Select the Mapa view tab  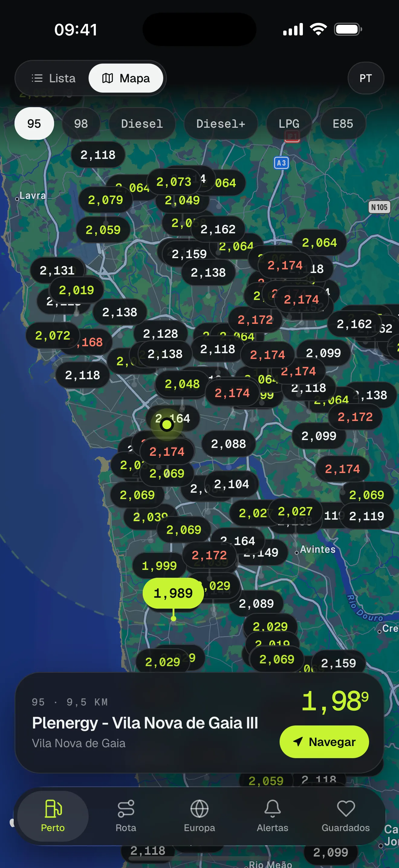click(x=126, y=78)
